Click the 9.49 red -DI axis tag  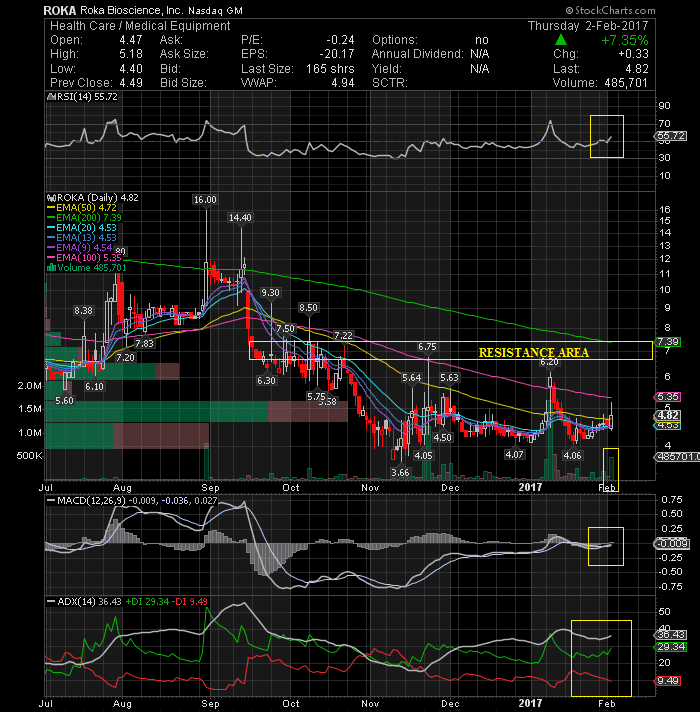pos(667,681)
